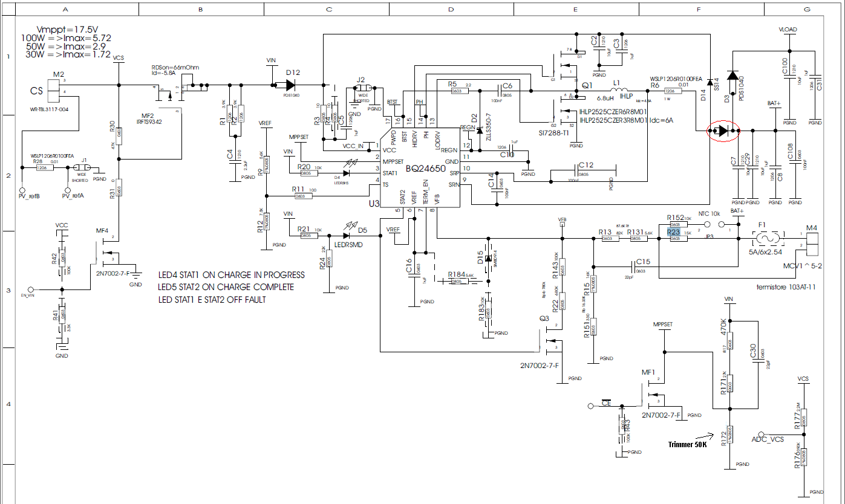The width and height of the screenshot is (845, 504).
Task: Click the D5 LED designator
Action: [362, 230]
